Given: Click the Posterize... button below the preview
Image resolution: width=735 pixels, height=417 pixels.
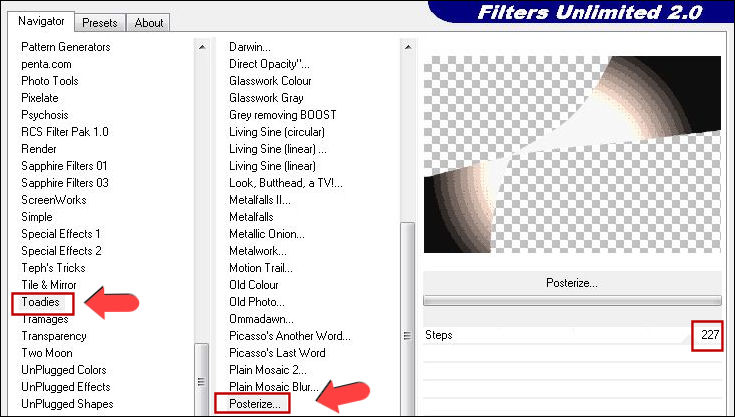Looking at the screenshot, I should click(571, 283).
